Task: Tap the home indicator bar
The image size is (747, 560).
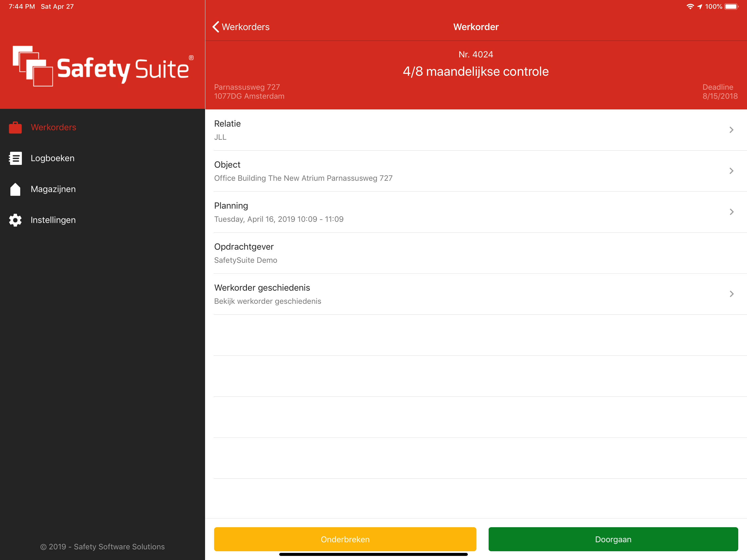Action: coord(373,554)
